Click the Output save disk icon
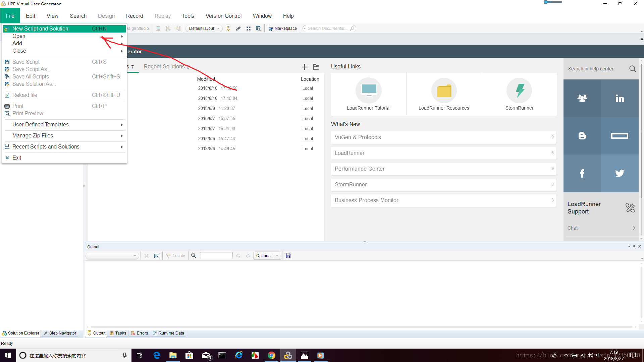The image size is (644, 362). coord(288,256)
